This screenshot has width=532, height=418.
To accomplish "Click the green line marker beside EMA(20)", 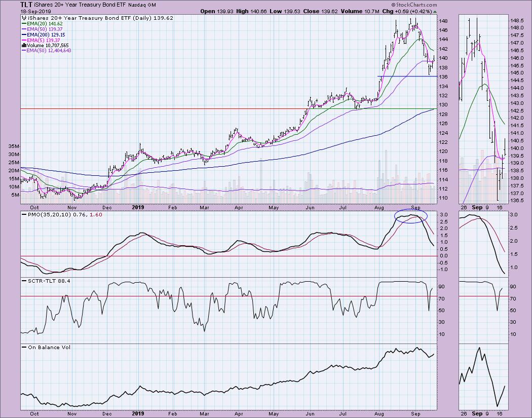I will click(24, 24).
